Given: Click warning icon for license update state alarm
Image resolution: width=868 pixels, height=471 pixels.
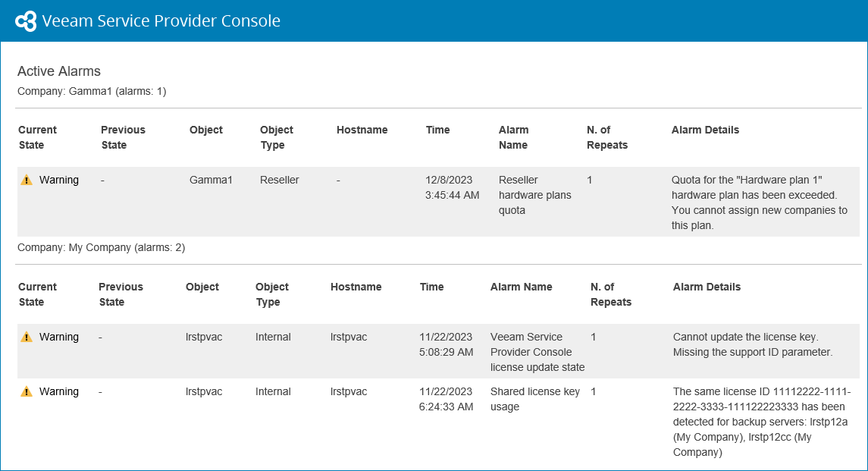Looking at the screenshot, I should click(x=27, y=338).
